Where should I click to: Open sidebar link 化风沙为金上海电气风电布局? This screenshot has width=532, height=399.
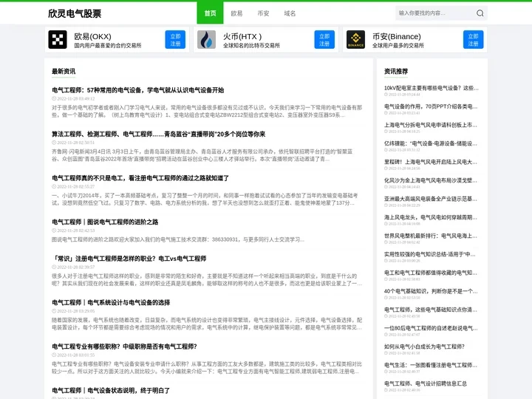(x=431, y=180)
